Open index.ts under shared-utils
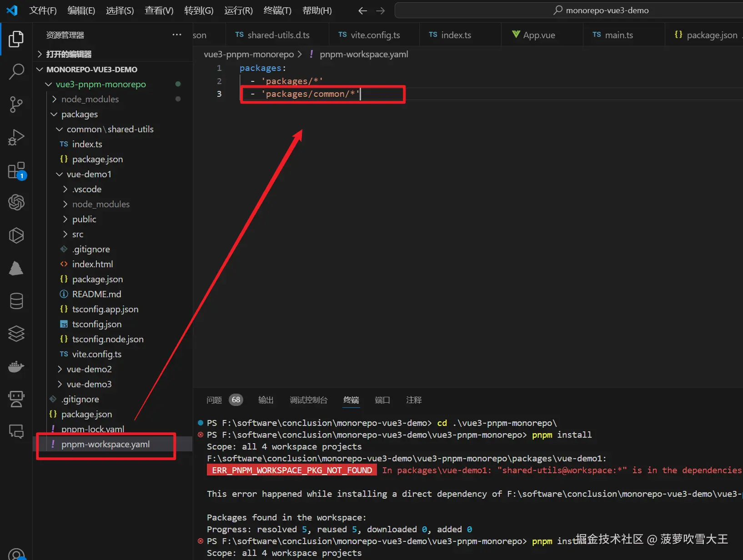The width and height of the screenshot is (743, 560). [114, 144]
